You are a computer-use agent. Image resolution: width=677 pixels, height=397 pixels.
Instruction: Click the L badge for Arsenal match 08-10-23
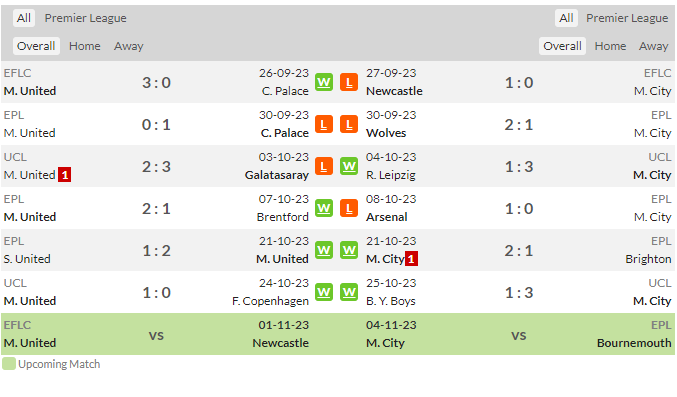(349, 208)
